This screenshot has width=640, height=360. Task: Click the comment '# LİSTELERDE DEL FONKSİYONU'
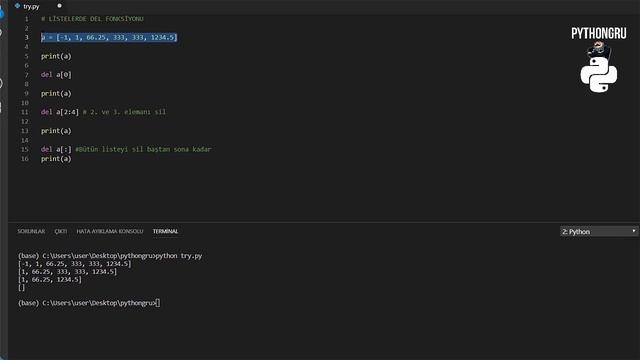pos(92,19)
